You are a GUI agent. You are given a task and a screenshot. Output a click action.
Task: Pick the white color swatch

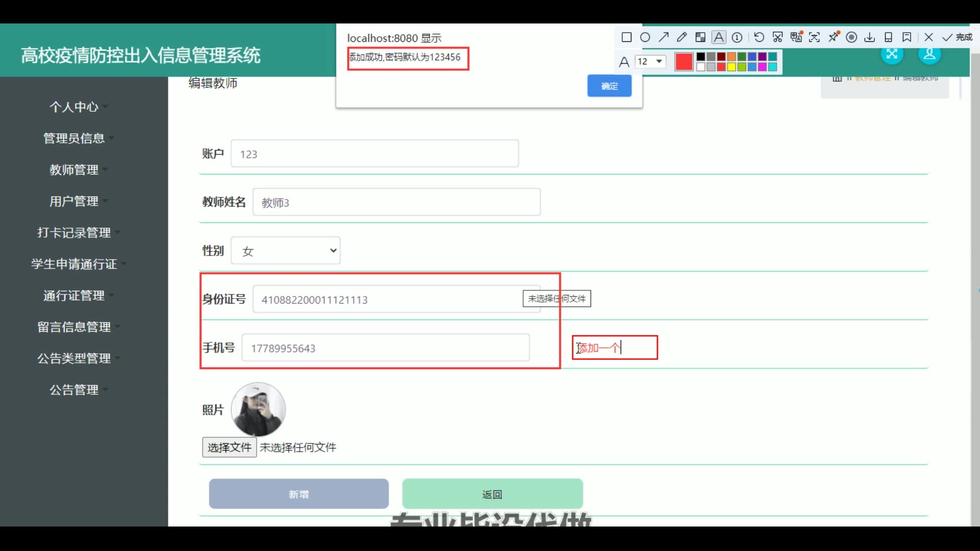[701, 67]
